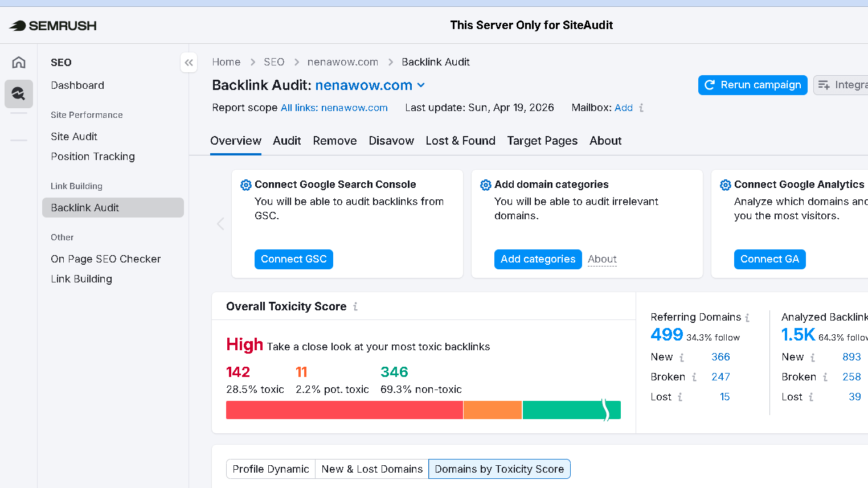Screen dimensions: 868x488
Task: Collapse the SEO navigation panel
Action: coord(189,63)
